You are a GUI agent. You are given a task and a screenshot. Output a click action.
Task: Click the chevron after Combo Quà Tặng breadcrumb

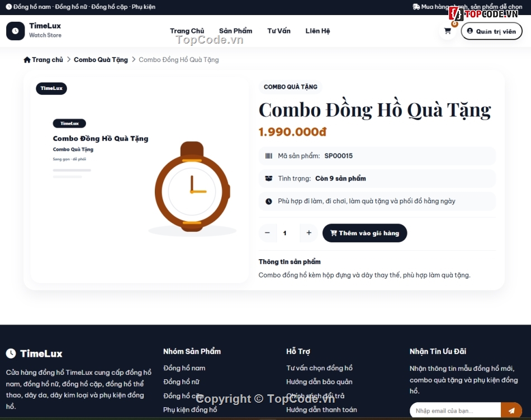point(134,60)
